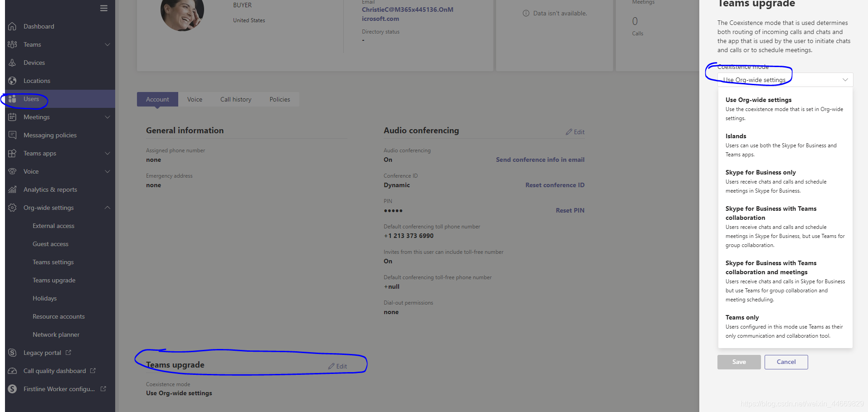Viewport: 868px width, 412px height.
Task: Expand the Voice menu chevron
Action: click(107, 171)
